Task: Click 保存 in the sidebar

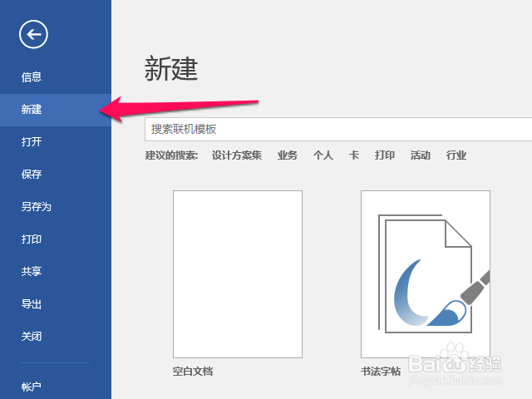Action: click(32, 175)
